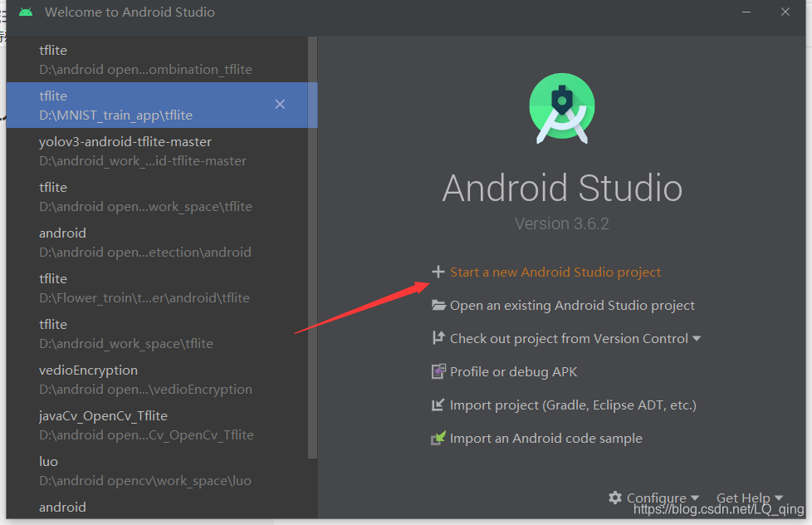The image size is (812, 525).
Task: Minimize the Welcome to Android Studio window
Action: pos(746,12)
